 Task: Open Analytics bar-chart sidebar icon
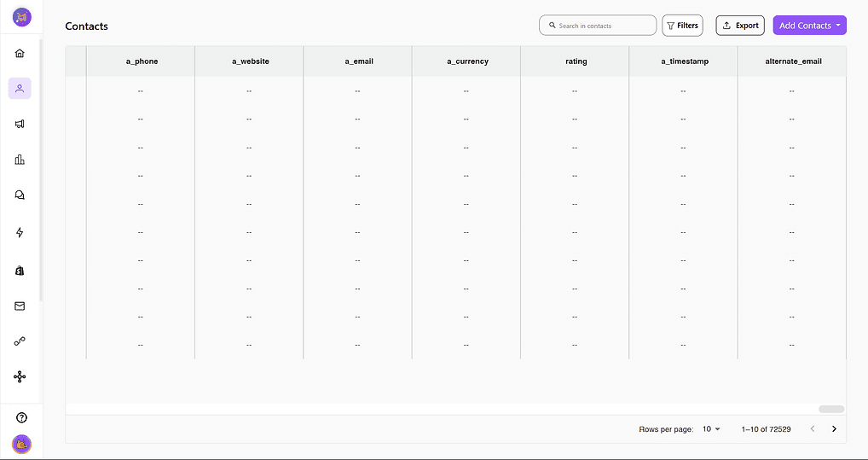20,160
